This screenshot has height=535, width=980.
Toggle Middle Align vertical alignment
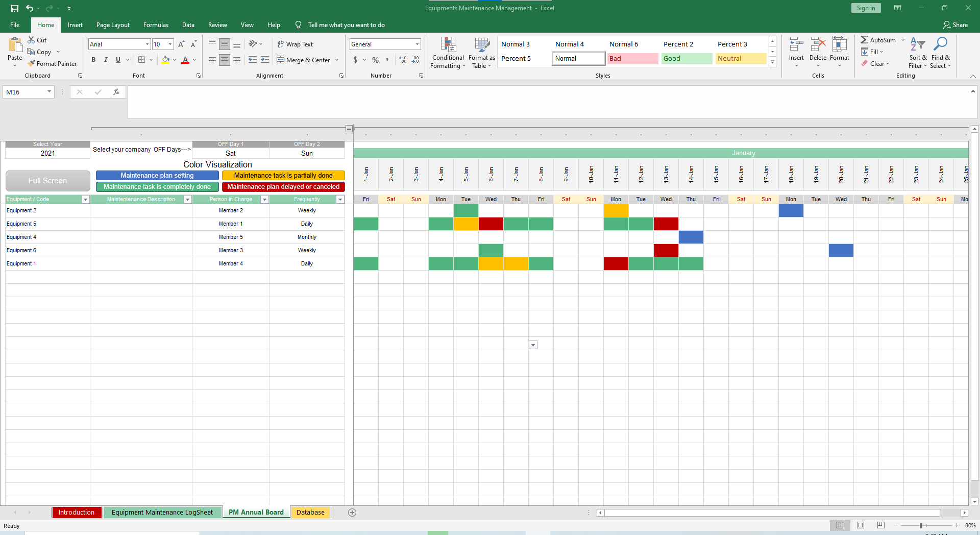click(225, 44)
